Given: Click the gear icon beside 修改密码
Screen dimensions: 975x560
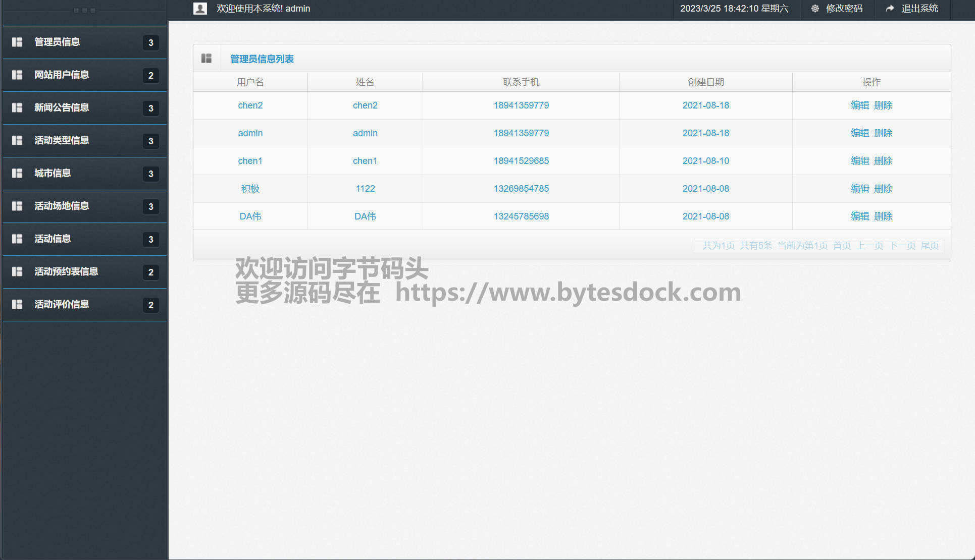Looking at the screenshot, I should click(815, 9).
